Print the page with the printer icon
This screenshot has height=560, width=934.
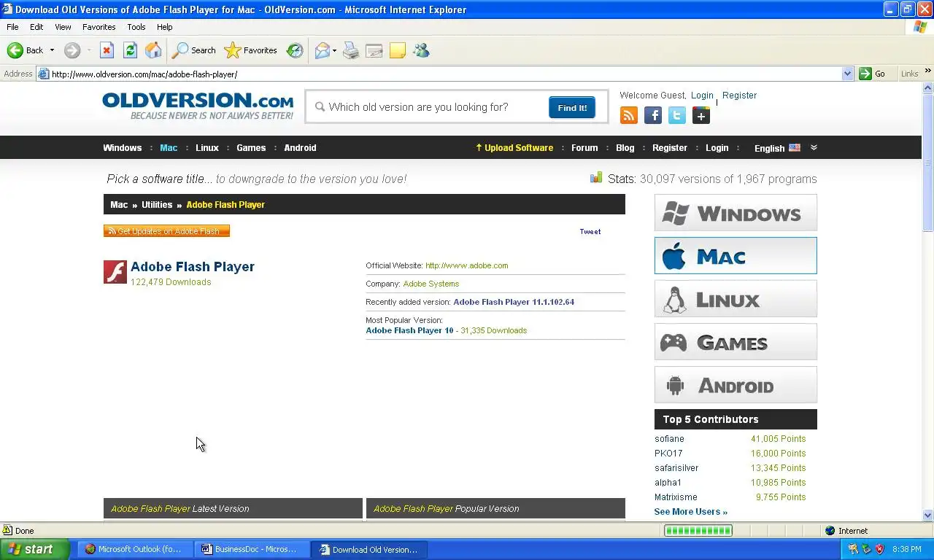coord(351,50)
